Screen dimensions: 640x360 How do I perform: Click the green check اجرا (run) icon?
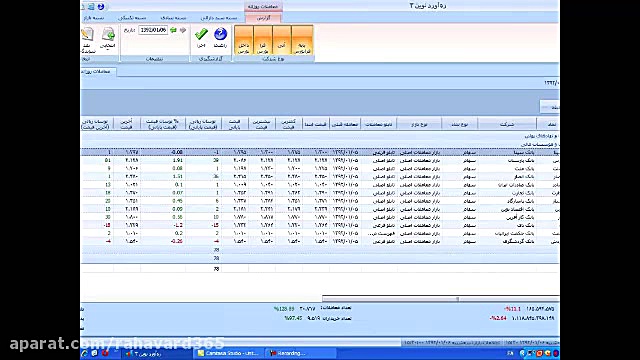pos(201,34)
